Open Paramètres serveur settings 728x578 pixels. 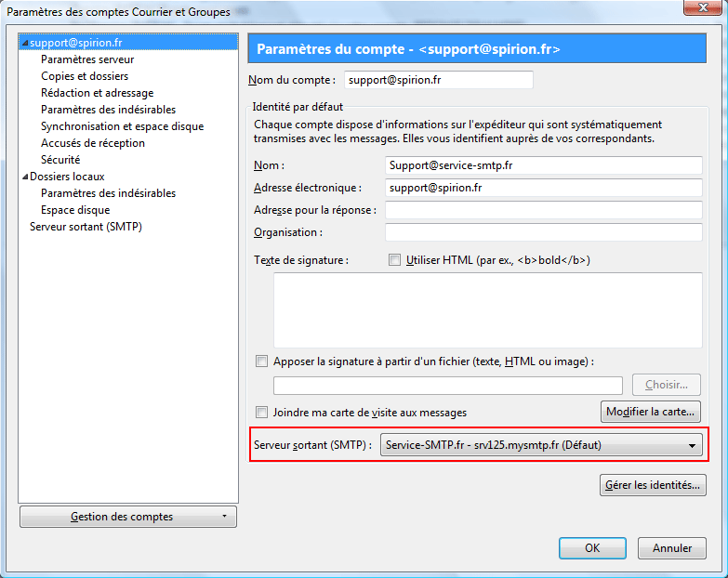tap(87, 59)
